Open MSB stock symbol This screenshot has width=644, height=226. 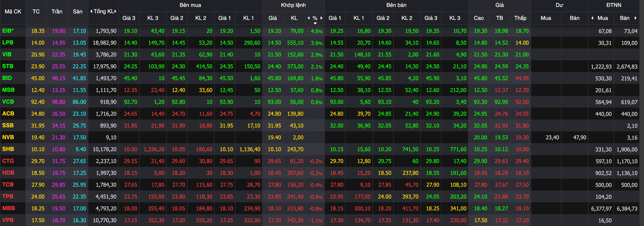pyautogui.click(x=8, y=90)
